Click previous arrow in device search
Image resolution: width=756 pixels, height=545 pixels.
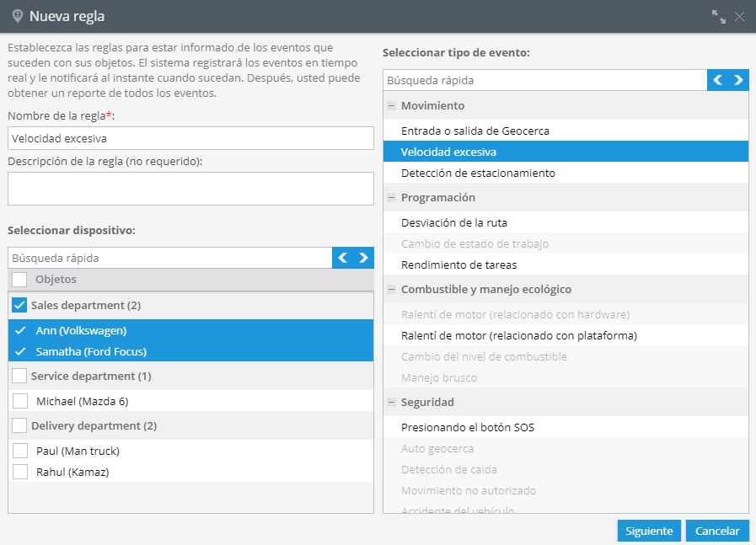343,258
